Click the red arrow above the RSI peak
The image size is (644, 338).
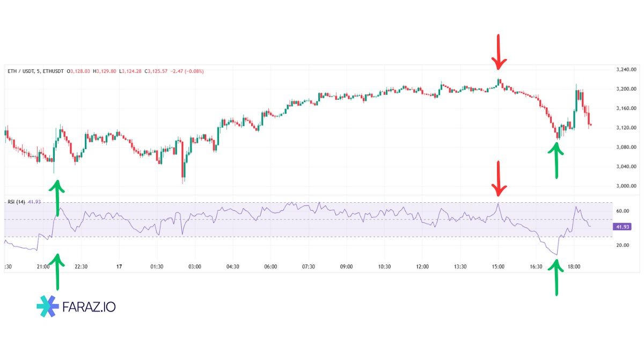point(499,178)
